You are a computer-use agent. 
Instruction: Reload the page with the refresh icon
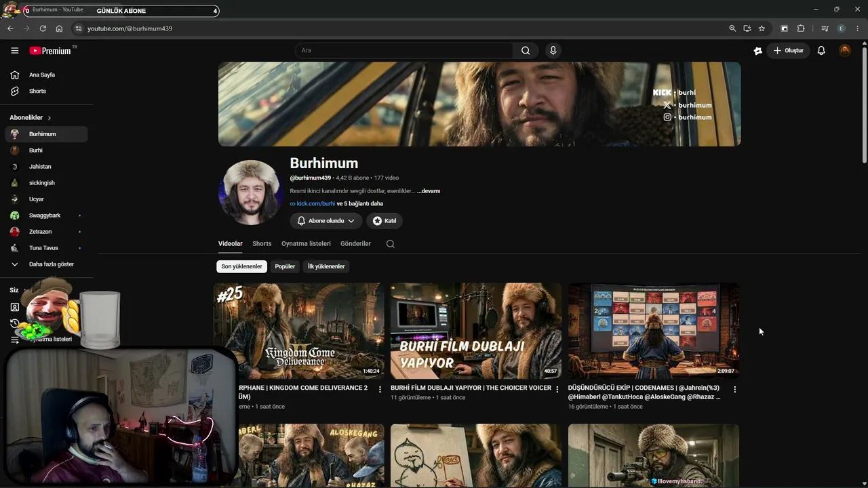43,28
